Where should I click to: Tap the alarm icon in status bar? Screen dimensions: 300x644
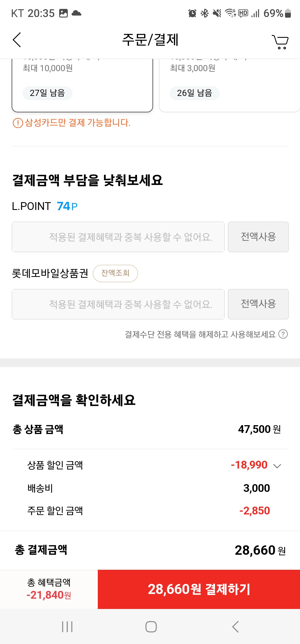(x=192, y=13)
